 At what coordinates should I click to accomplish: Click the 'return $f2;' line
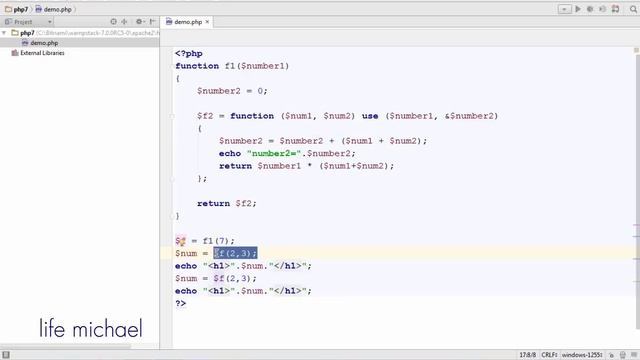click(227, 204)
